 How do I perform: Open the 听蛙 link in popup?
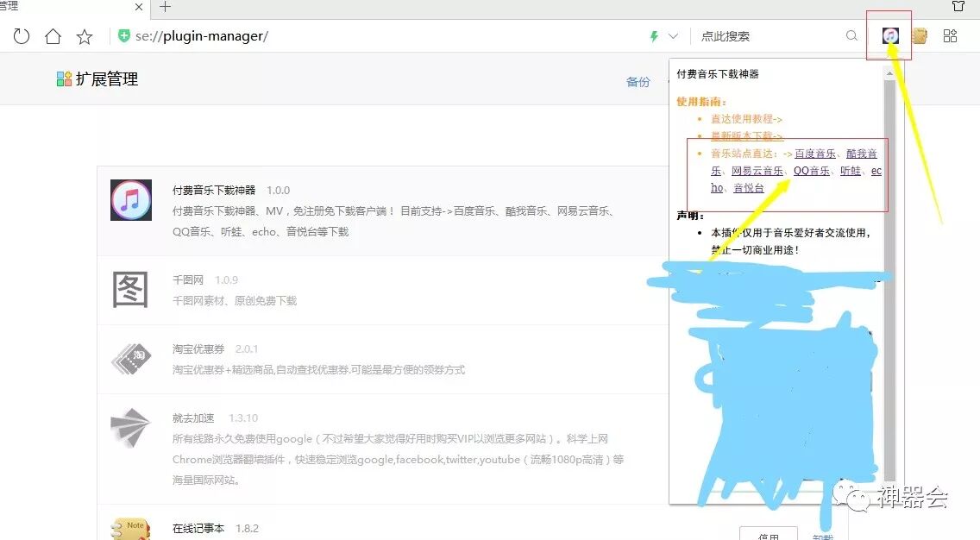coord(850,171)
